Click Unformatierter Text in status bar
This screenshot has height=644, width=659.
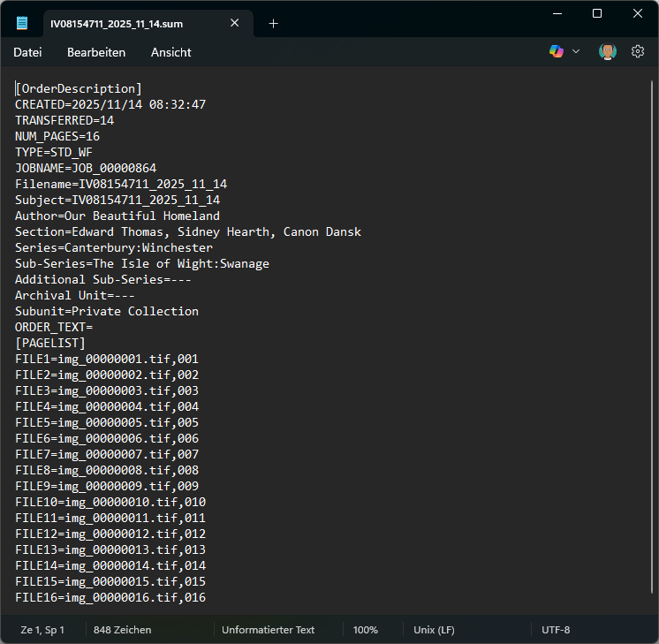268,630
